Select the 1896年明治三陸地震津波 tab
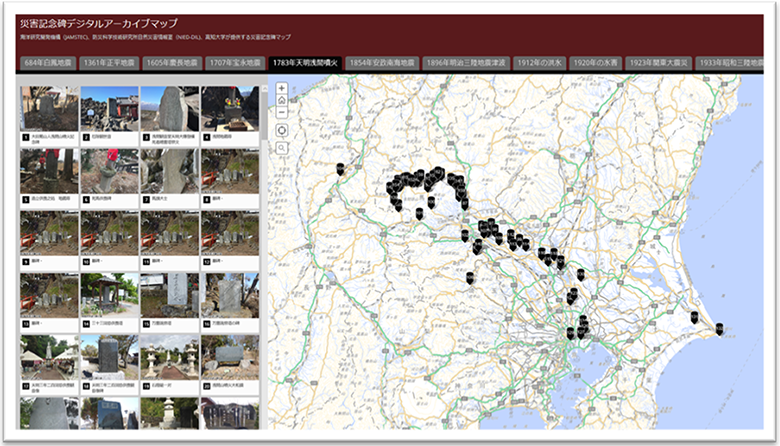Viewport: 780px width, 446px height. pyautogui.click(x=465, y=63)
